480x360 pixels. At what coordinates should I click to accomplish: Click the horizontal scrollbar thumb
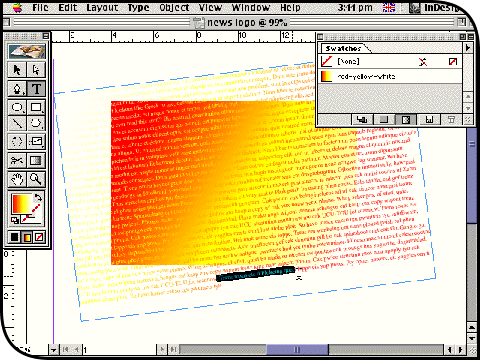click(297, 349)
